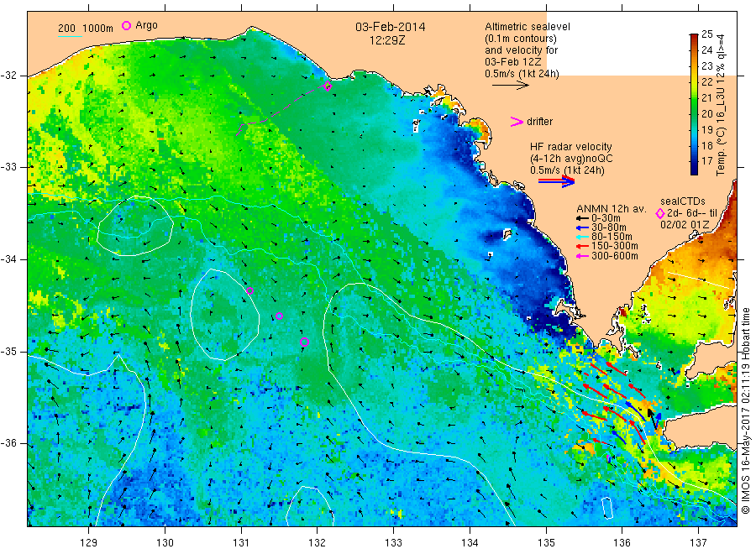This screenshot has width=756, height=554.
Task: Click the temperature colorbar scale
Action: (x=694, y=104)
